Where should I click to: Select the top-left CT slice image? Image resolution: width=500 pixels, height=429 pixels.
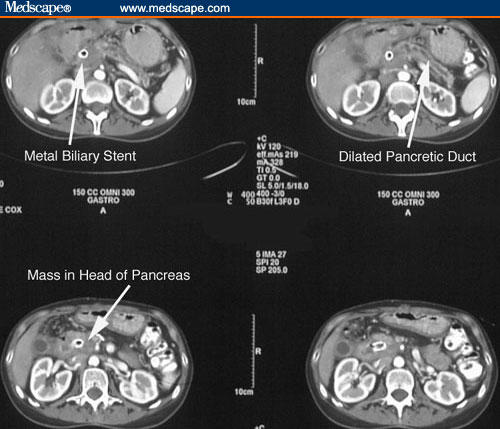(x=98, y=80)
